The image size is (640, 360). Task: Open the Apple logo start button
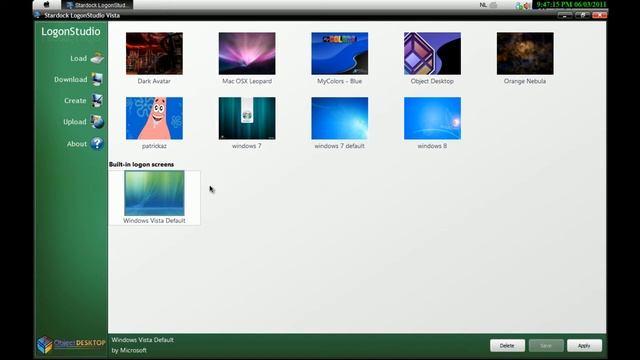point(47,4)
